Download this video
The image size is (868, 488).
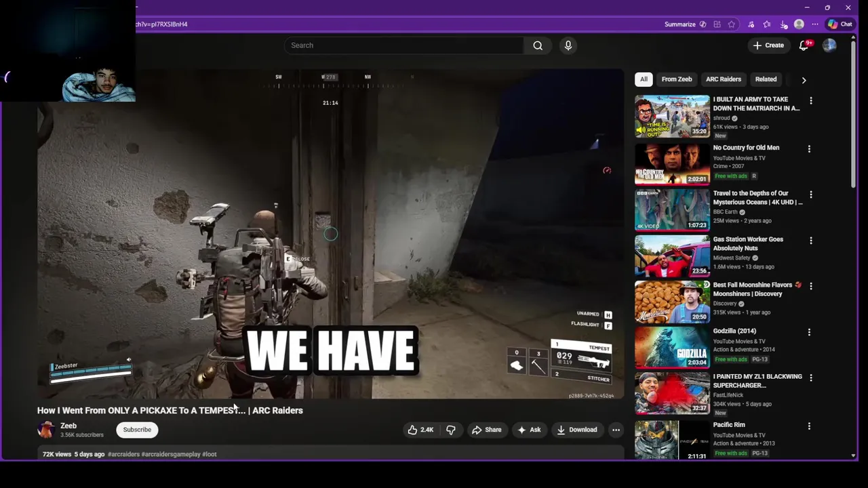click(x=577, y=430)
